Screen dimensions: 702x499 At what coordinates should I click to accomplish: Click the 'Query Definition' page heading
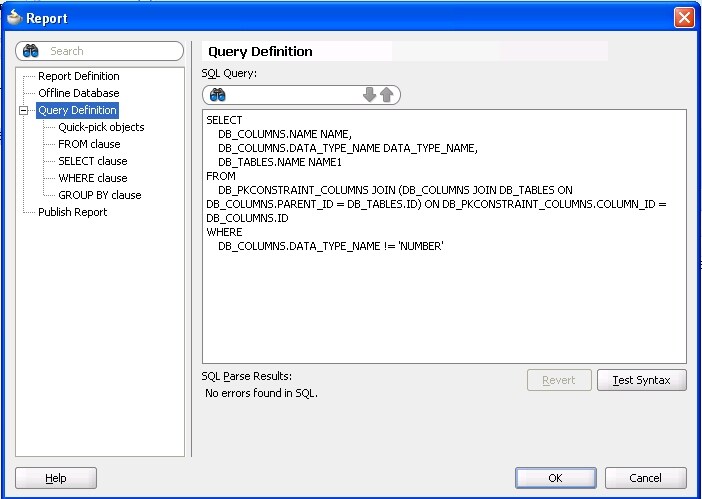click(x=261, y=51)
